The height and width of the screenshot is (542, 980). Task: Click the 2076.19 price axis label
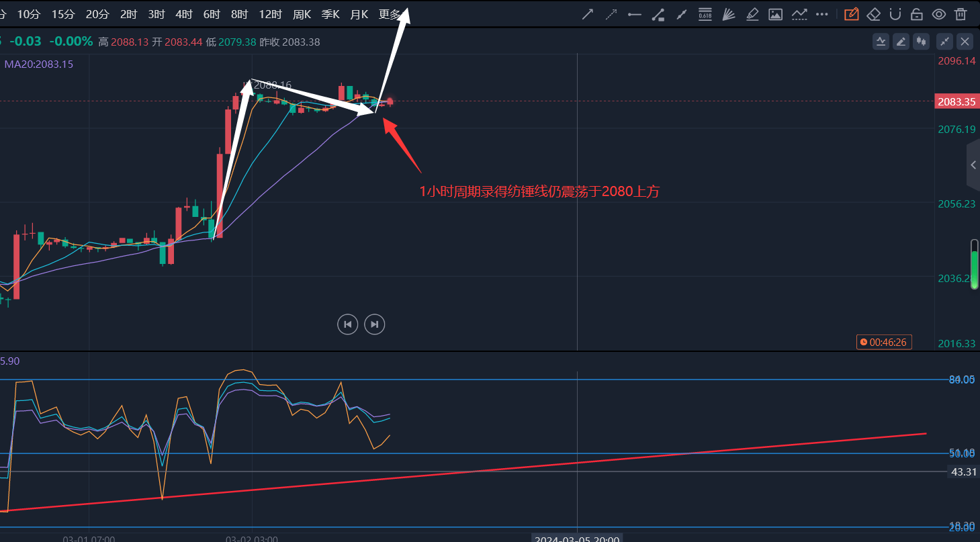coord(956,129)
